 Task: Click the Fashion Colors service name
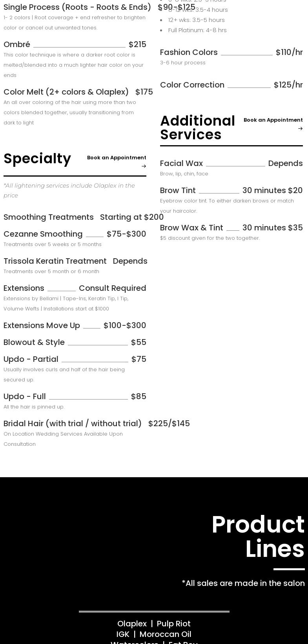[x=189, y=53]
